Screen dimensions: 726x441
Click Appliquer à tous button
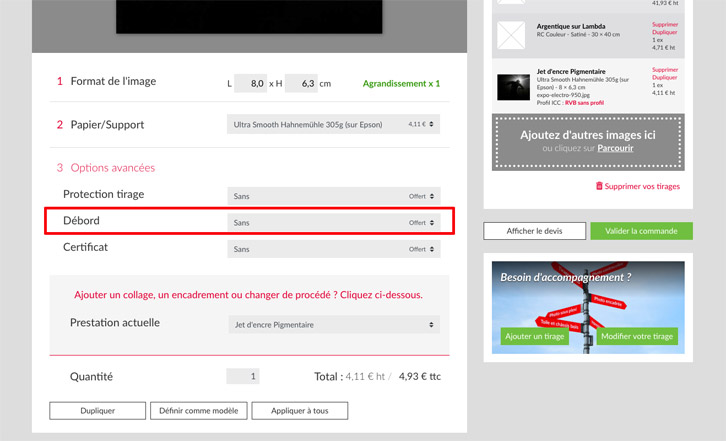click(299, 411)
